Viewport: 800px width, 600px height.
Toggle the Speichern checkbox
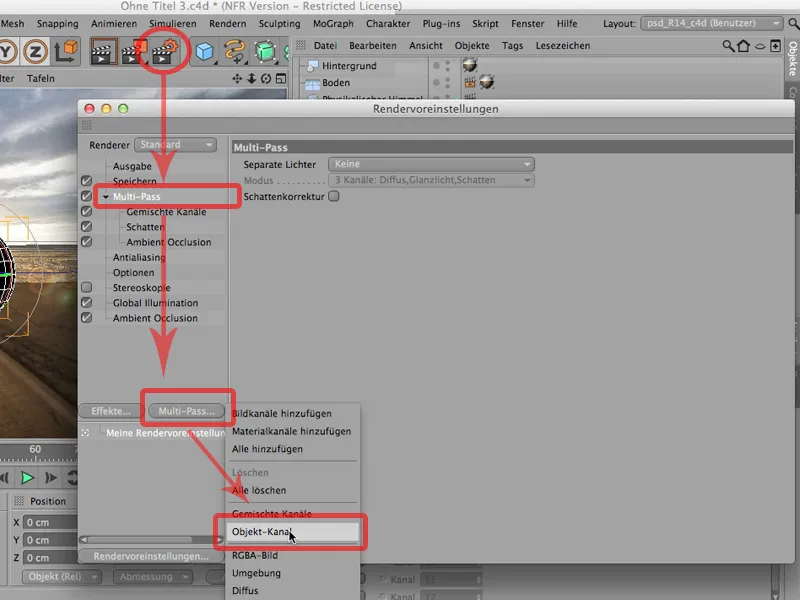pos(87,181)
